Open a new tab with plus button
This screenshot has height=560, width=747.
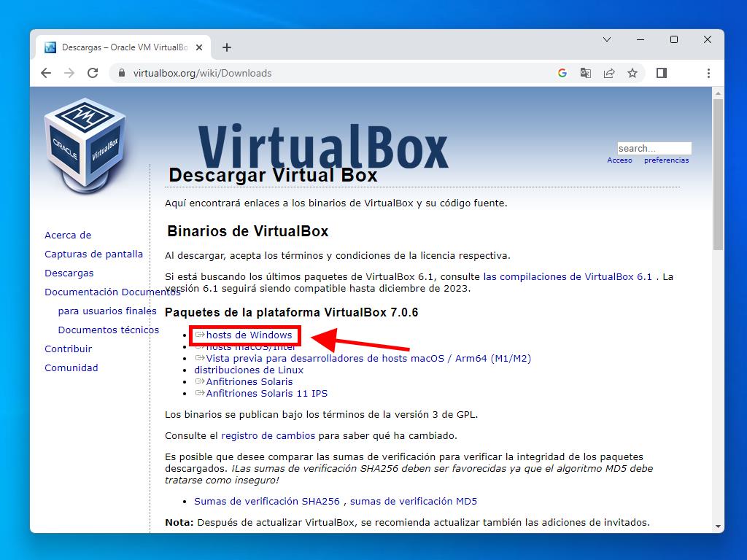coord(227,47)
